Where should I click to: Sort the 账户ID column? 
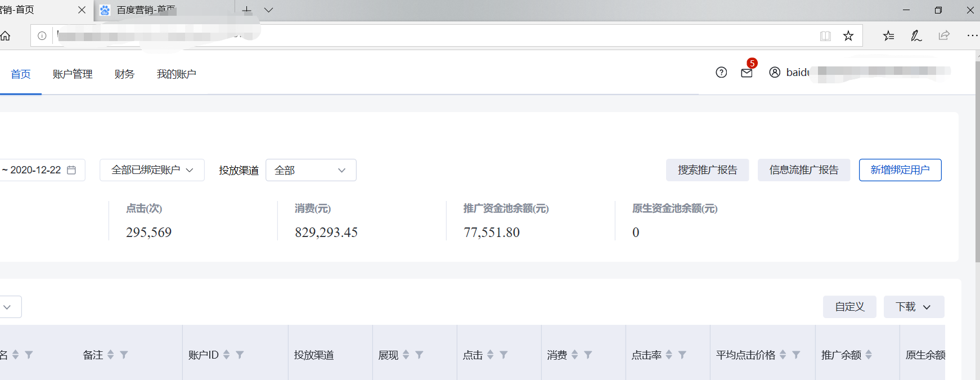[227, 355]
